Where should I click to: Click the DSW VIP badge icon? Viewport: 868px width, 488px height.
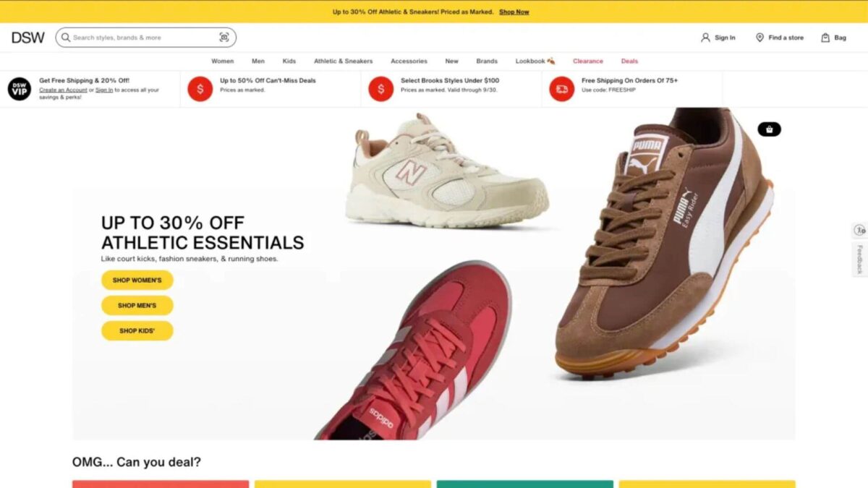click(x=20, y=89)
